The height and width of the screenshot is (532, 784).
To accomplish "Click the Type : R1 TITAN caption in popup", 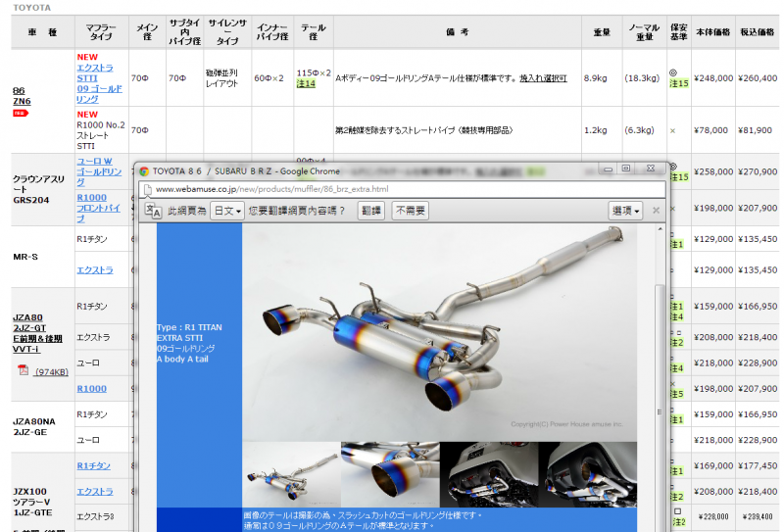I will click(x=189, y=327).
